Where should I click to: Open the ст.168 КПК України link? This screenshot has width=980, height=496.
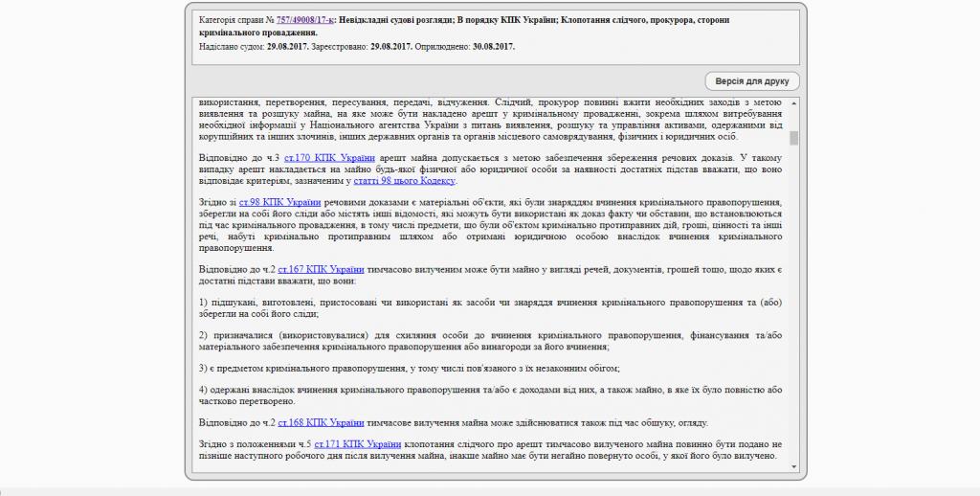click(321, 423)
